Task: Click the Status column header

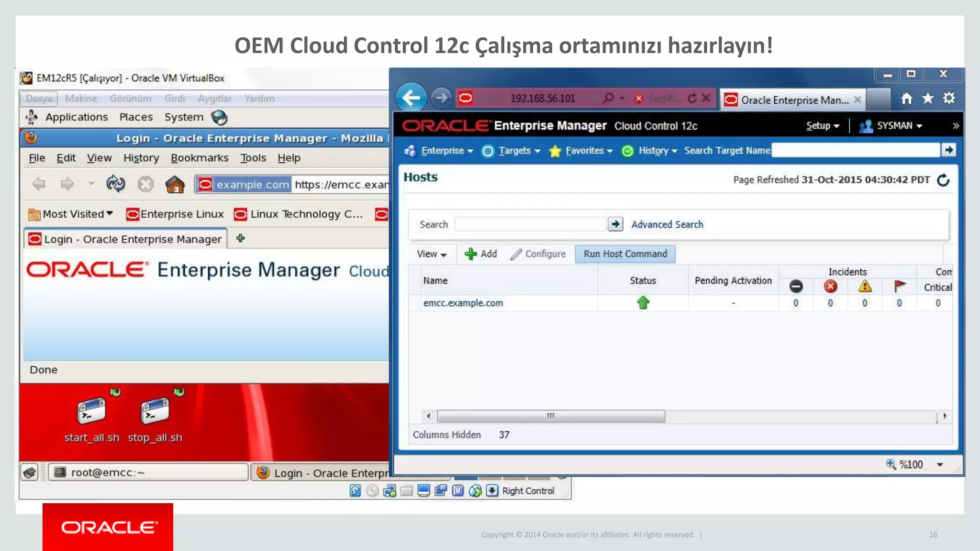Action: pos(643,281)
